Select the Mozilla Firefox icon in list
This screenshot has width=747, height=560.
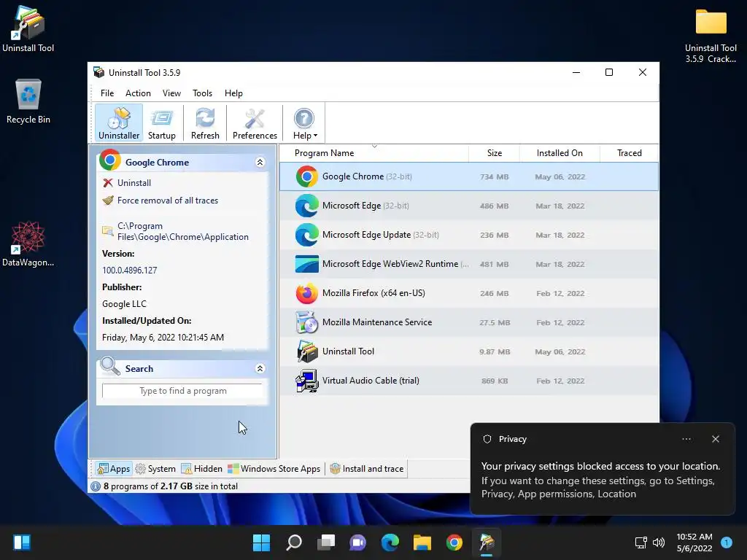pyautogui.click(x=307, y=293)
